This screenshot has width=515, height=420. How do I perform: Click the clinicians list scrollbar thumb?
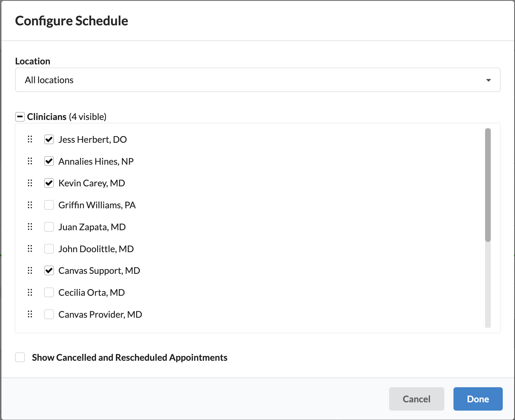(x=488, y=185)
